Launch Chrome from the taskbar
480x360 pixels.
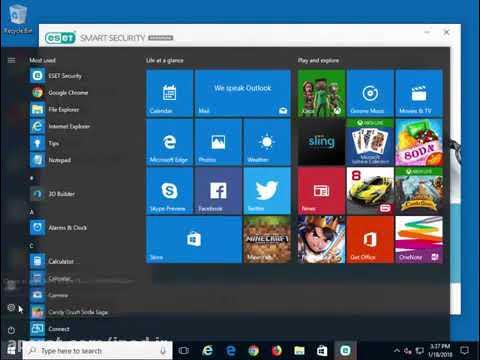coord(253,351)
